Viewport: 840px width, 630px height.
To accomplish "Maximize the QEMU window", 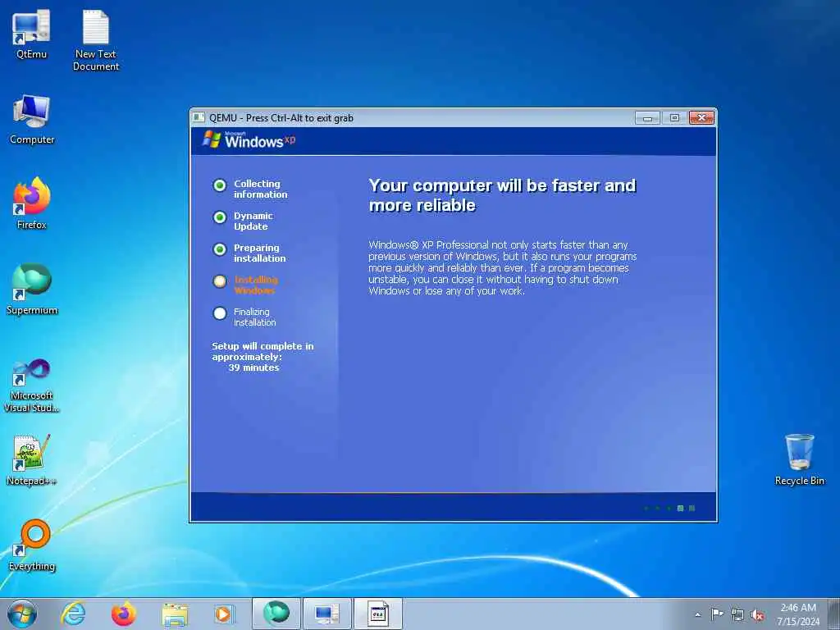I will click(674, 117).
